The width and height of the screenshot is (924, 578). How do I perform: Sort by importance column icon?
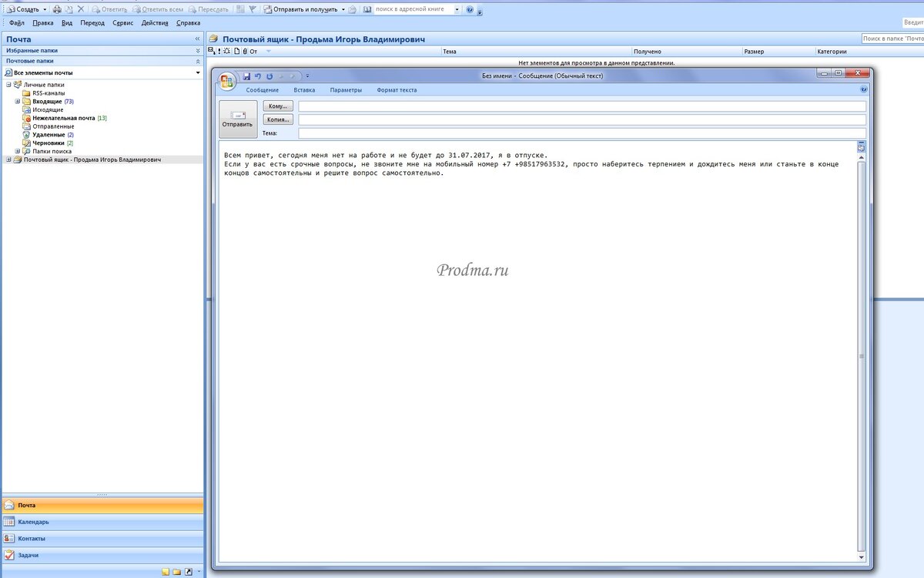point(219,52)
